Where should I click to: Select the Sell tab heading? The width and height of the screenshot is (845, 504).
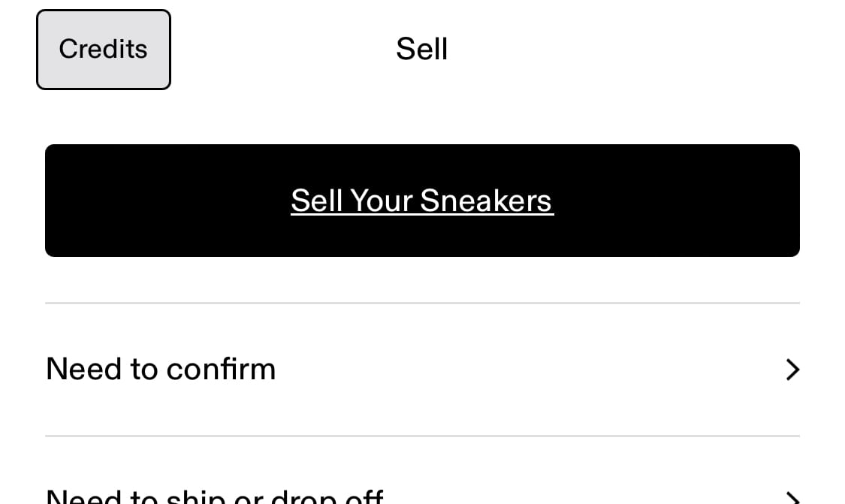click(x=422, y=48)
